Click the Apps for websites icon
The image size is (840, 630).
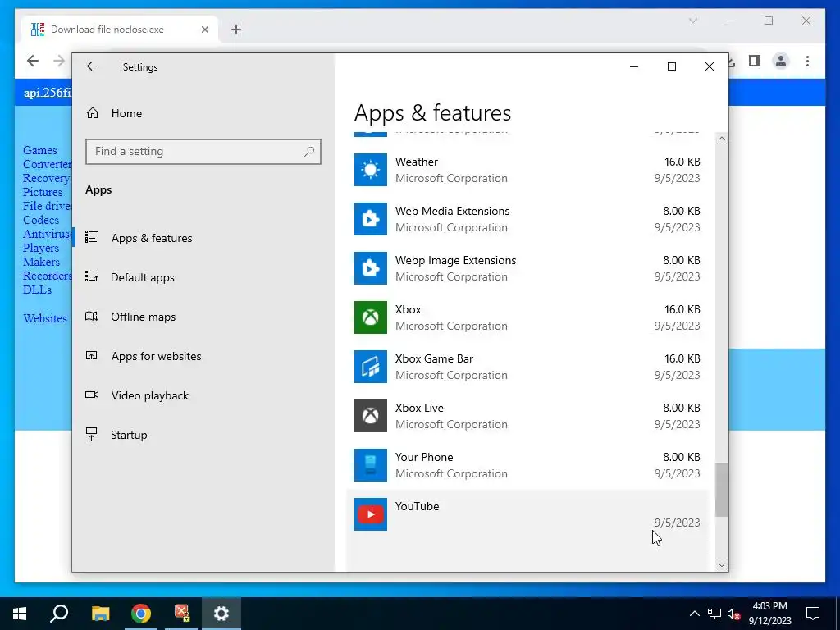click(x=92, y=356)
